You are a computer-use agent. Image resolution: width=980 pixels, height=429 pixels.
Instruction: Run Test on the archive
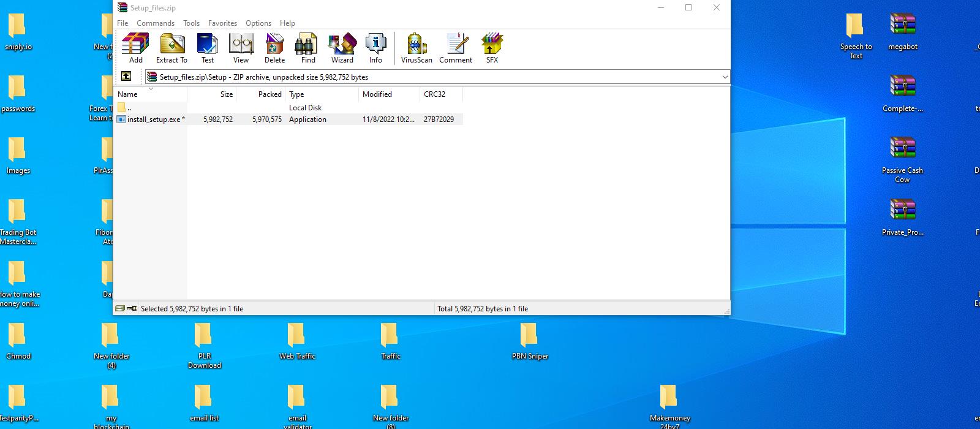coord(208,48)
